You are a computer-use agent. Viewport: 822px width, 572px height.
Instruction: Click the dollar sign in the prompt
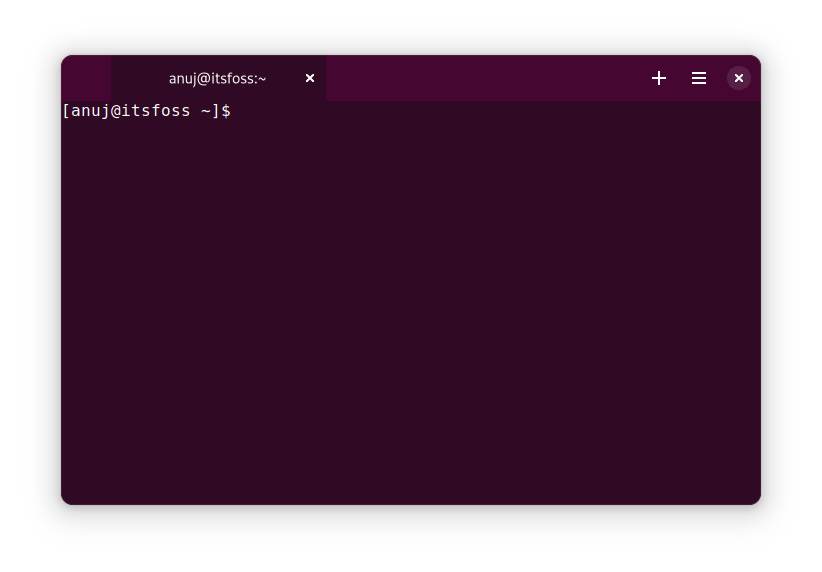click(x=226, y=111)
